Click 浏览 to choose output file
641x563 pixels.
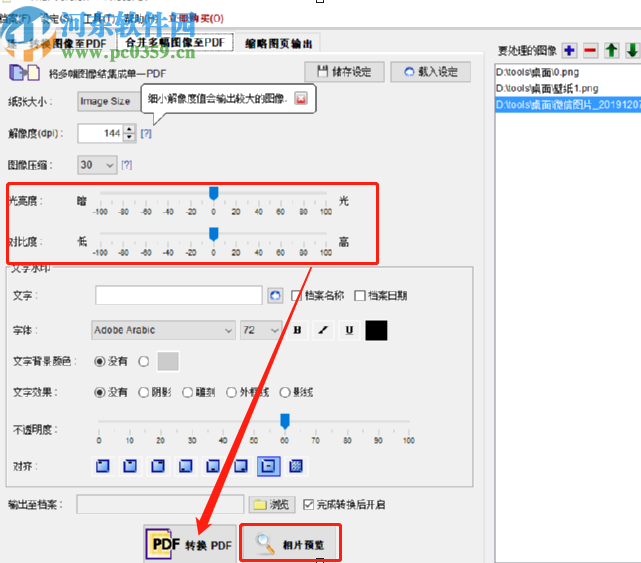[x=272, y=505]
